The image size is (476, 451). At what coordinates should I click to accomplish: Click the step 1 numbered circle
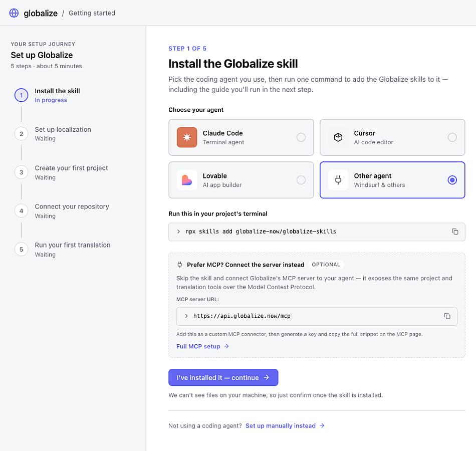pos(21,95)
